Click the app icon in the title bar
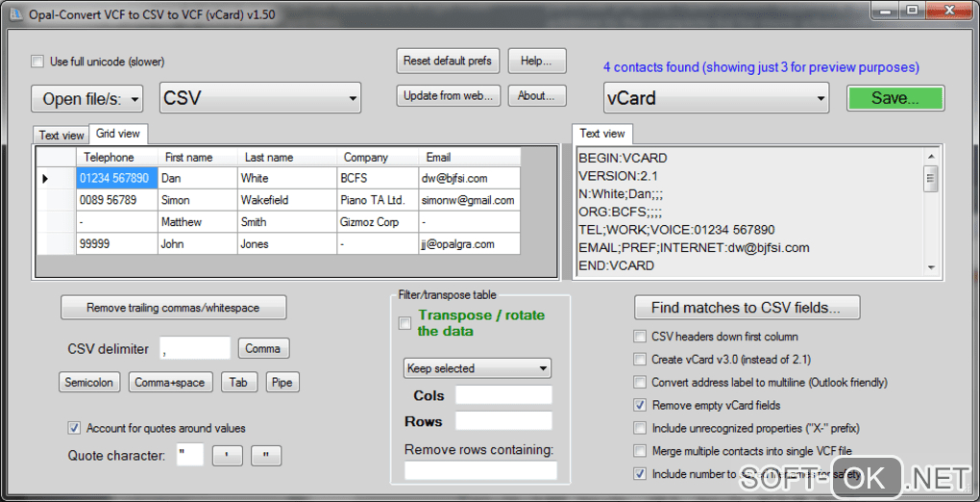 [14, 13]
